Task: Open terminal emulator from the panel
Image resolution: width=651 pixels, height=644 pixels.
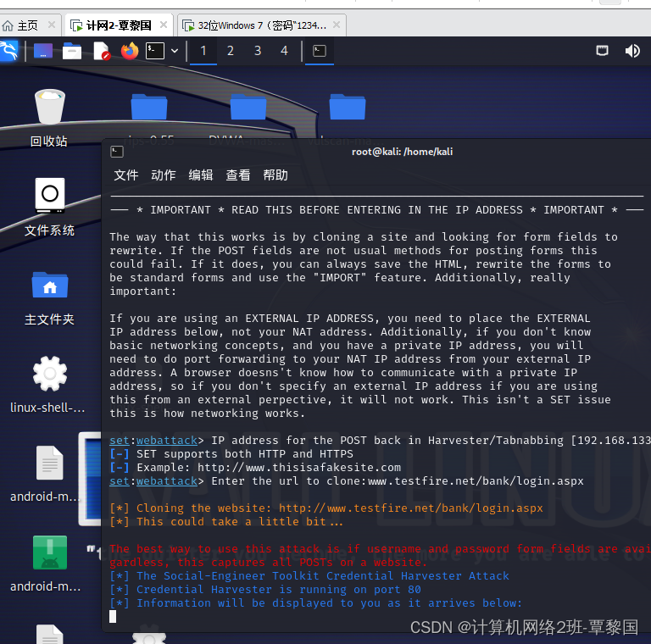Action: (x=155, y=51)
